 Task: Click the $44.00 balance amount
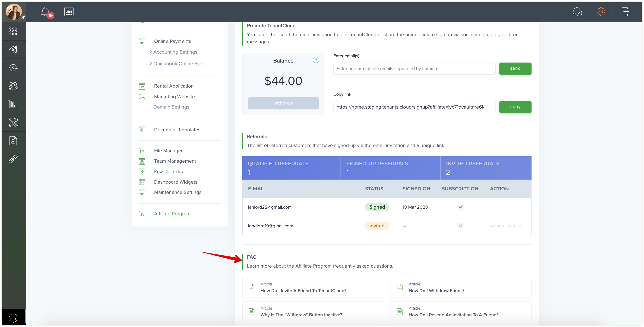[283, 81]
